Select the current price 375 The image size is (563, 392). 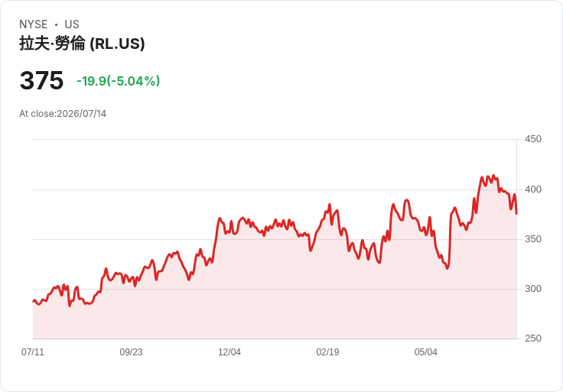[x=41, y=80]
